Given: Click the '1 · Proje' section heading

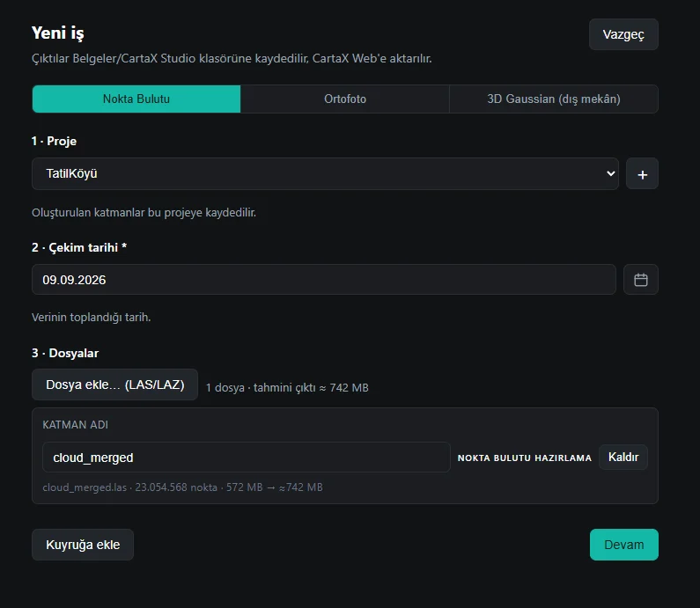Looking at the screenshot, I should tap(54, 142).
